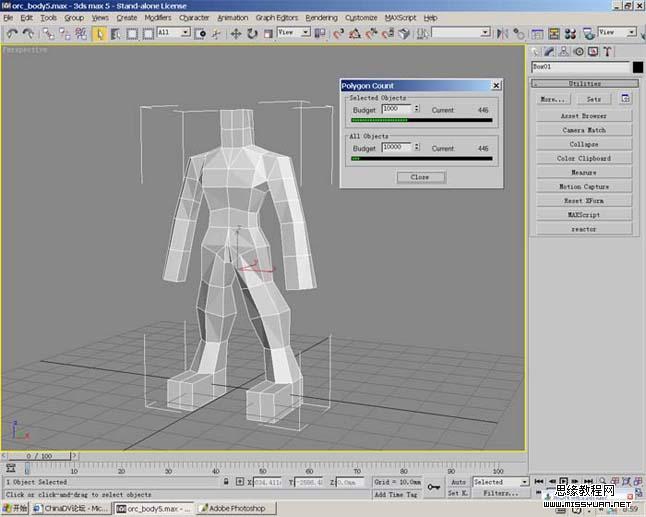The height and width of the screenshot is (517, 646).
Task: Open the Graph Editors menu
Action: (x=276, y=18)
